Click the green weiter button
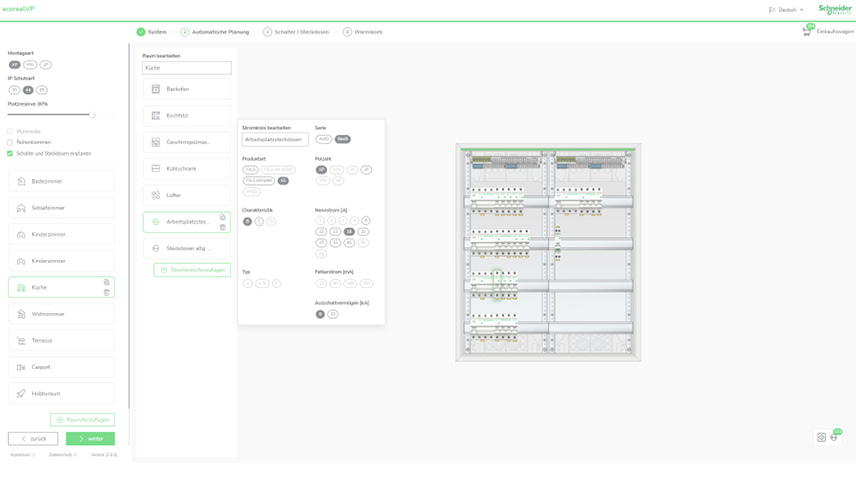 coord(91,439)
